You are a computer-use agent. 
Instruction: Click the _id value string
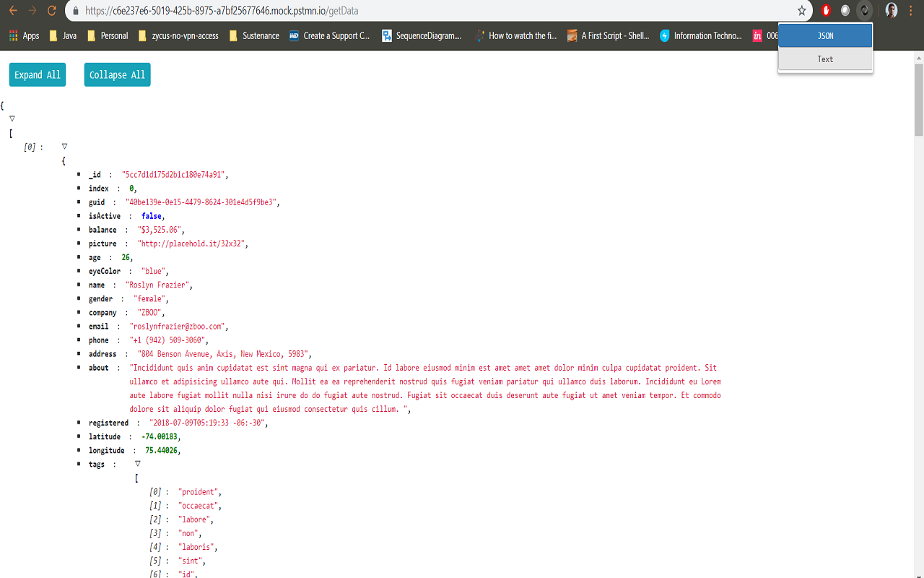(x=174, y=175)
